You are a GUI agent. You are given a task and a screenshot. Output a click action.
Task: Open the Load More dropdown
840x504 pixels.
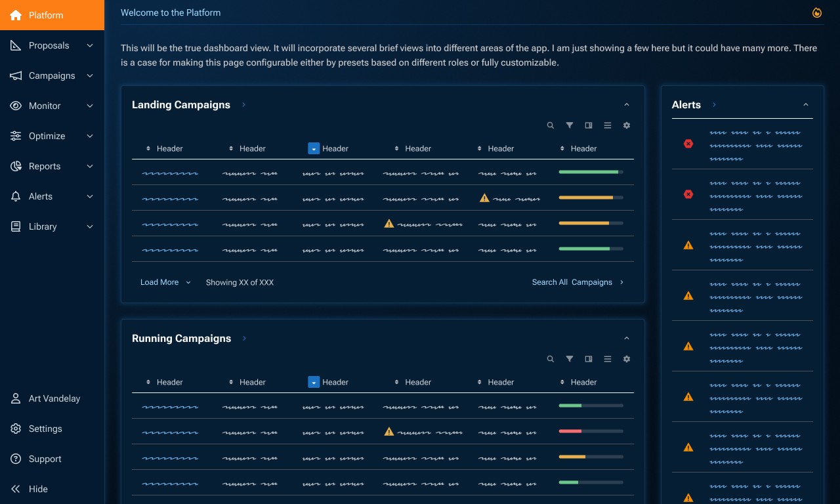165,282
